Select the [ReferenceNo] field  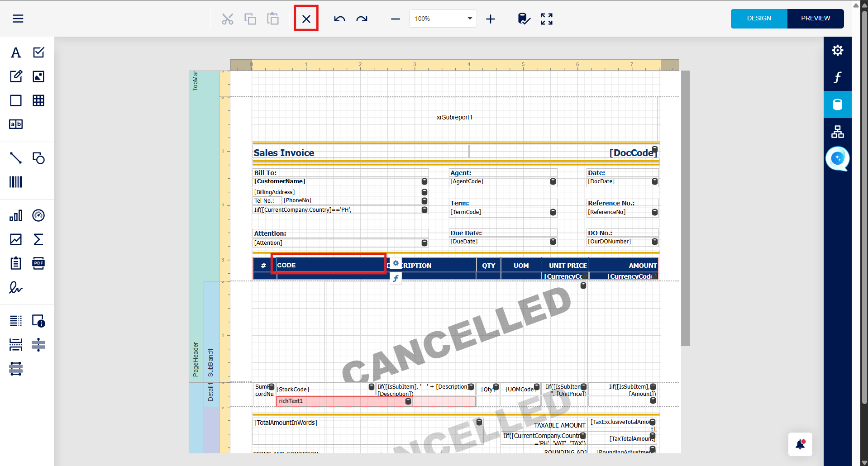pyautogui.click(x=623, y=212)
